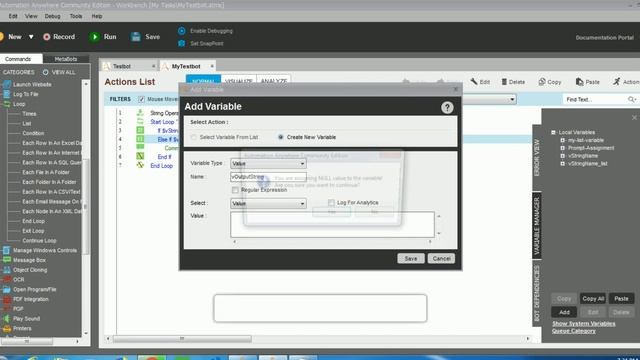Expand the my-list-variable node

click(x=563, y=140)
